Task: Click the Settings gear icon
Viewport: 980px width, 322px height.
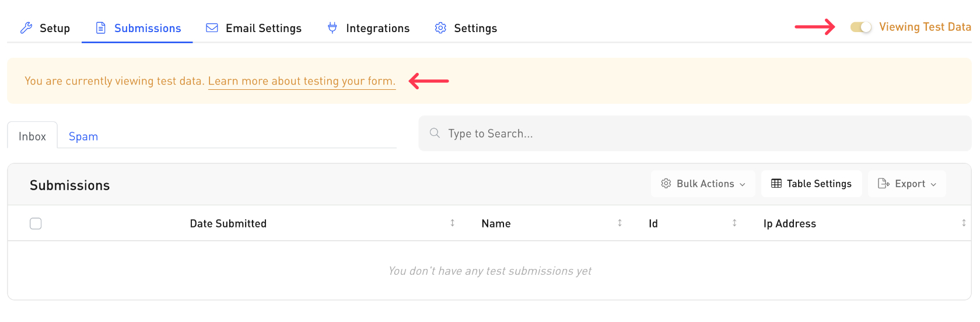Action: click(440, 28)
